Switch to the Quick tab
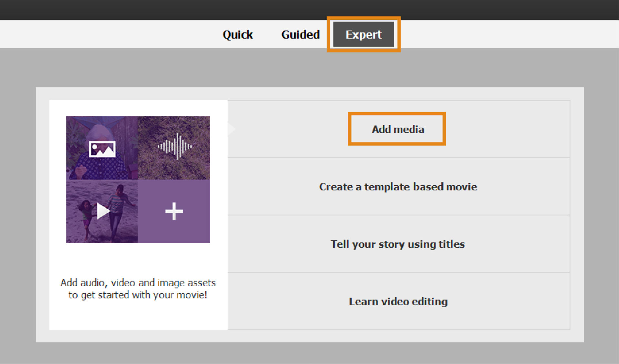Image resolution: width=619 pixels, height=364 pixels. click(238, 34)
